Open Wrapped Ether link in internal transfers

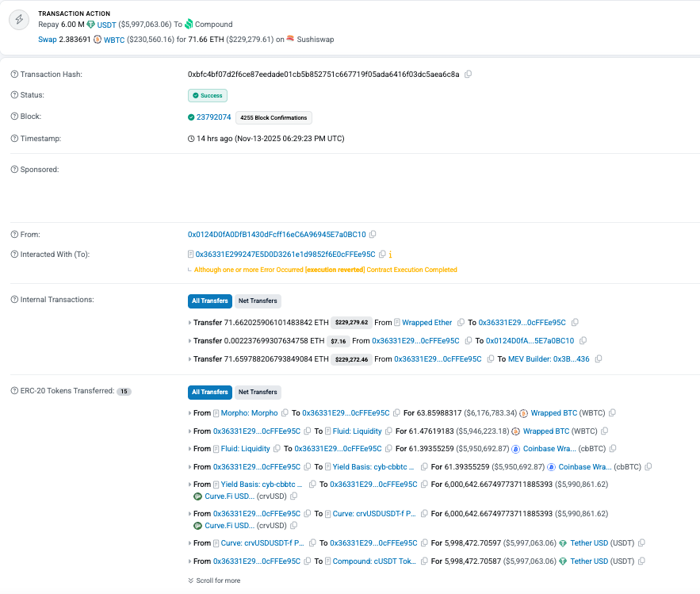click(x=427, y=323)
